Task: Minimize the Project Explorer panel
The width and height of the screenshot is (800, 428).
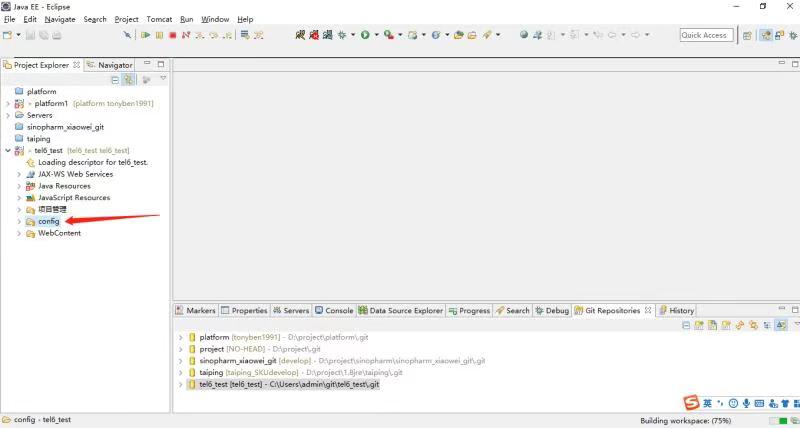Action: point(147,63)
